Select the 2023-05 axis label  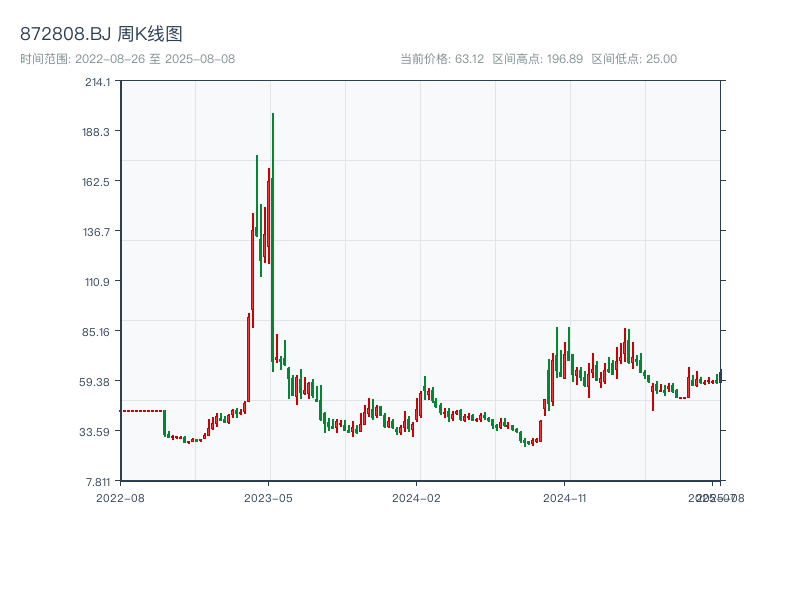pyautogui.click(x=267, y=497)
